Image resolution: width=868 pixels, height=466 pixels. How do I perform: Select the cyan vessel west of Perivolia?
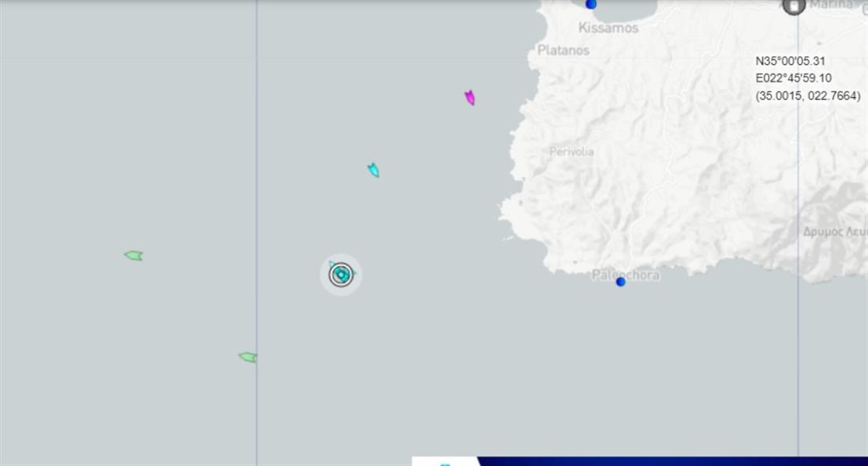(x=373, y=170)
